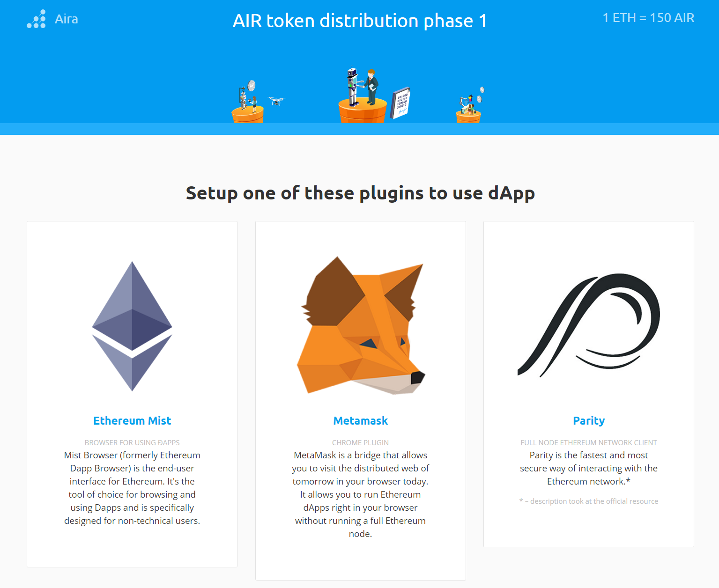Click the Setup one of these plugins heading

pos(360,193)
